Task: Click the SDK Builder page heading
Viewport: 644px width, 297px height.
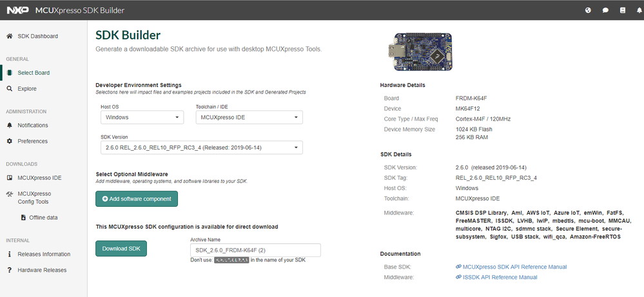Action: pyautogui.click(x=128, y=35)
